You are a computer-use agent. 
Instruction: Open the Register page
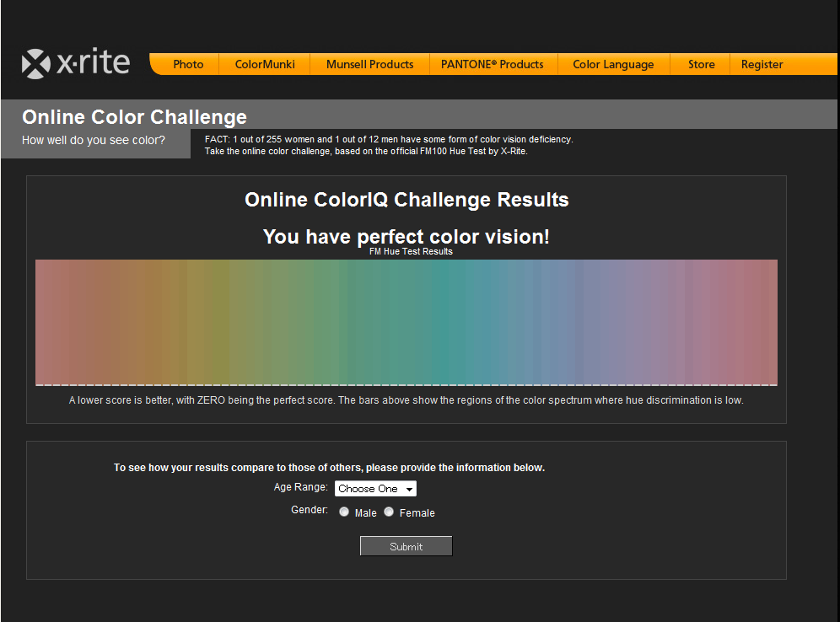(762, 64)
